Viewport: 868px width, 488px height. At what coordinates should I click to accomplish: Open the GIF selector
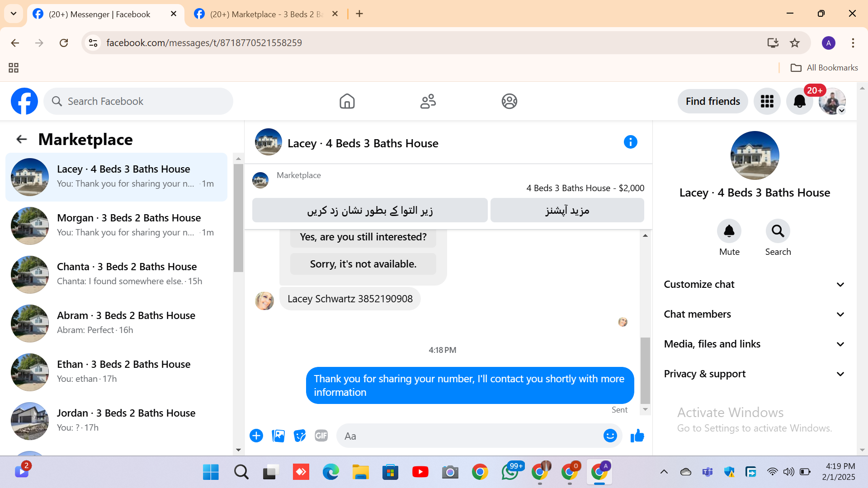[x=321, y=436]
